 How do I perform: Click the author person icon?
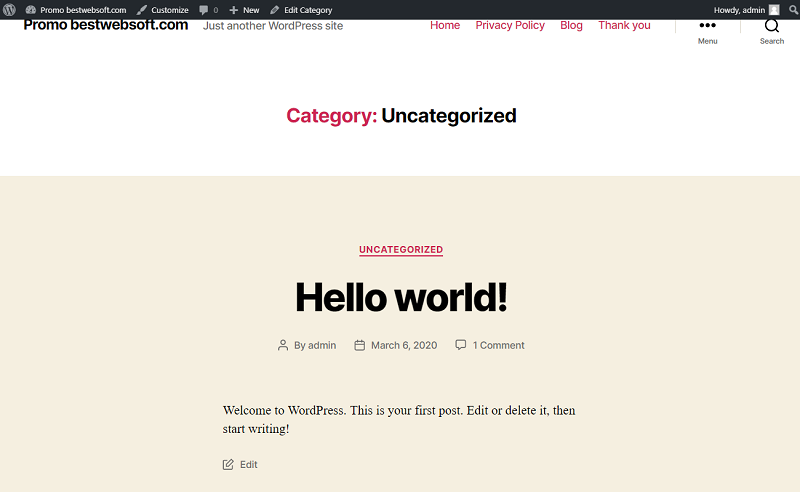(x=283, y=346)
